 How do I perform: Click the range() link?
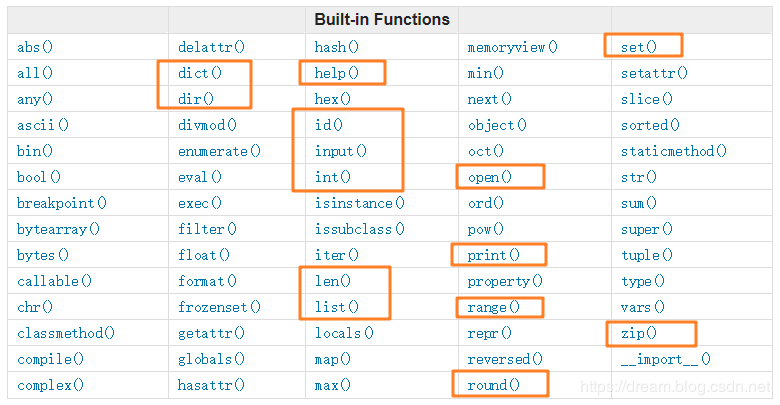(x=493, y=307)
